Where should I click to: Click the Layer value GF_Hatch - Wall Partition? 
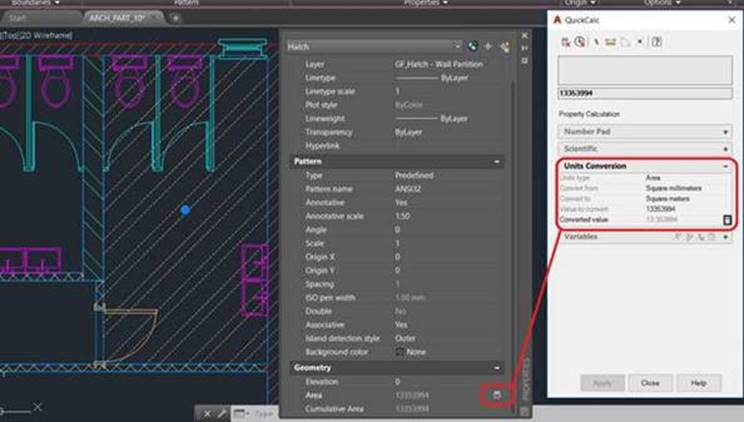(x=439, y=64)
